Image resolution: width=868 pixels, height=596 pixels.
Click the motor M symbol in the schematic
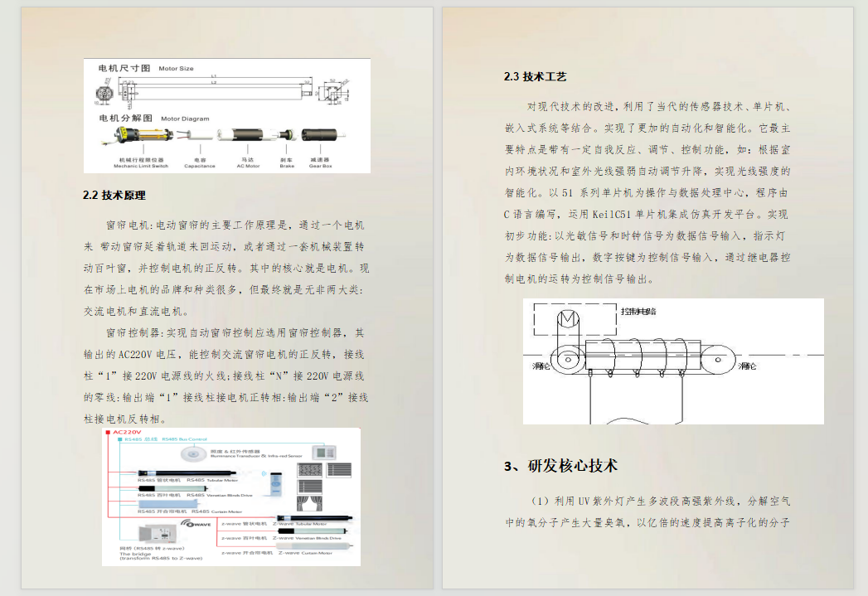pos(568,319)
